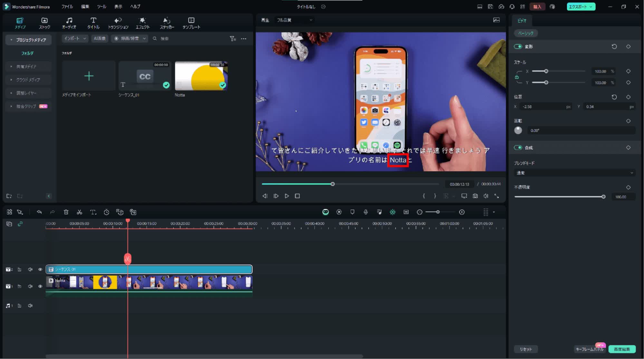Click the timeline text tool icon
The image size is (644, 359).
click(93, 212)
